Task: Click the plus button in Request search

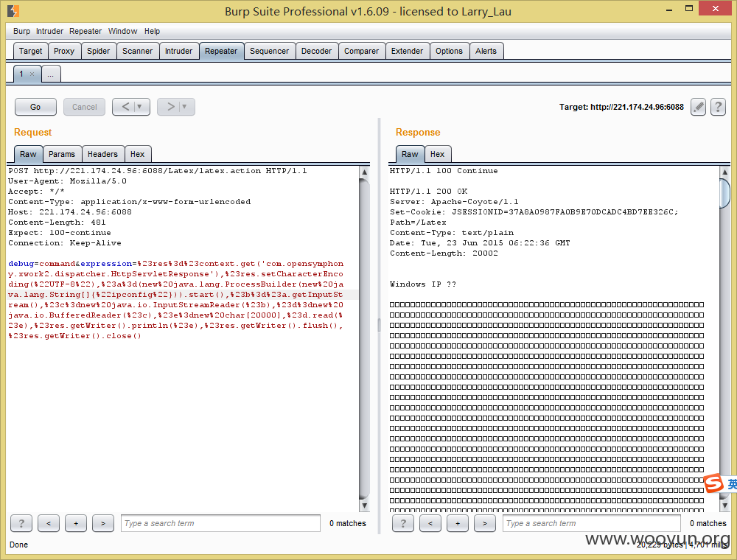Action: (x=76, y=523)
